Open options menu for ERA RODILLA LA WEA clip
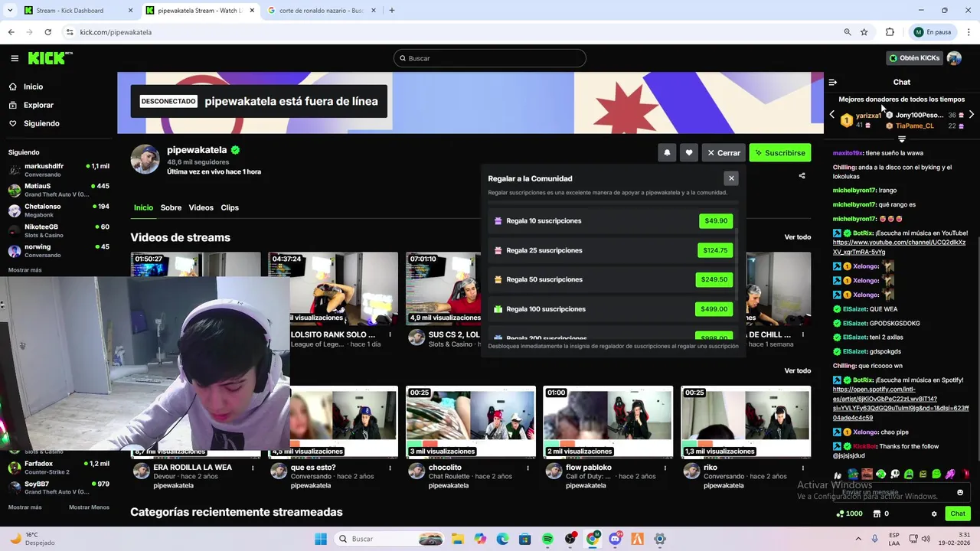Viewport: 980px width, 551px height. click(x=252, y=468)
